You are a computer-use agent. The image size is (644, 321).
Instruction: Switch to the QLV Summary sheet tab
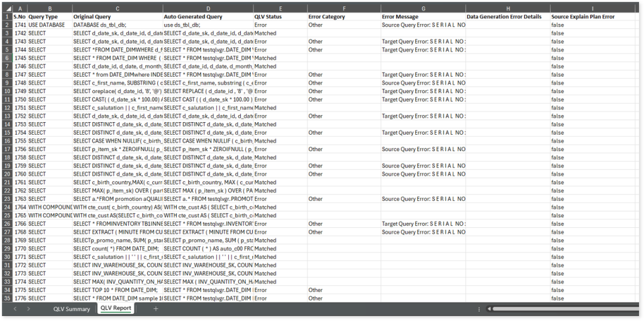[72, 309]
